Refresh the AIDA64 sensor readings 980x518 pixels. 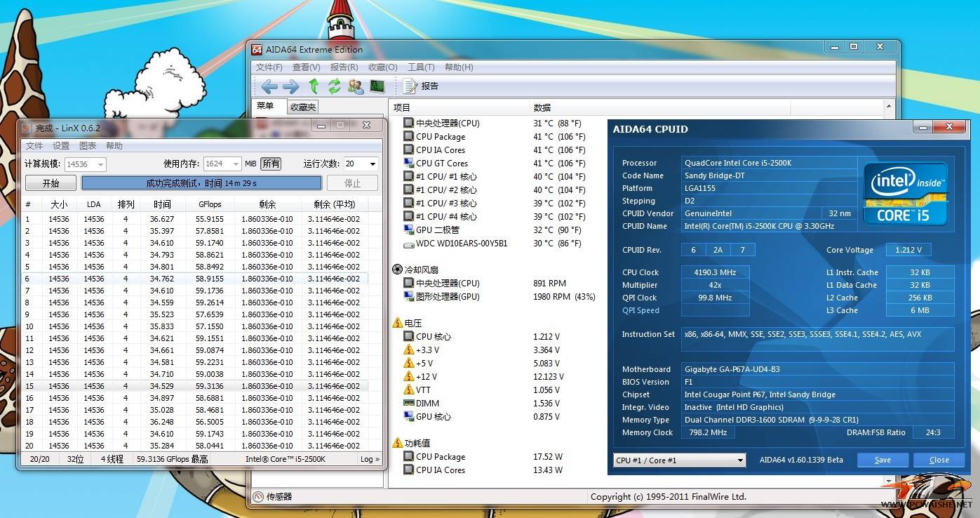tap(335, 86)
